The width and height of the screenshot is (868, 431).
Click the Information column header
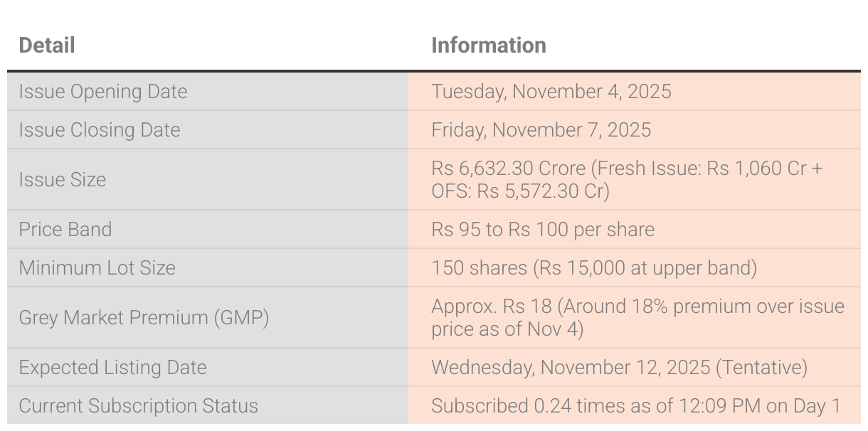point(488,46)
